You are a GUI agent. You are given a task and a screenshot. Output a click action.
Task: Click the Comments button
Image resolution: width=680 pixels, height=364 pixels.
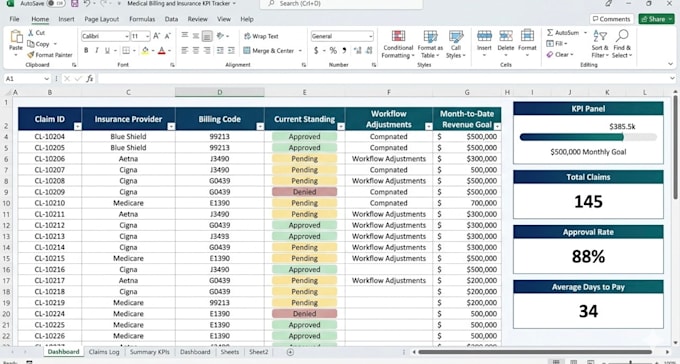611,19
